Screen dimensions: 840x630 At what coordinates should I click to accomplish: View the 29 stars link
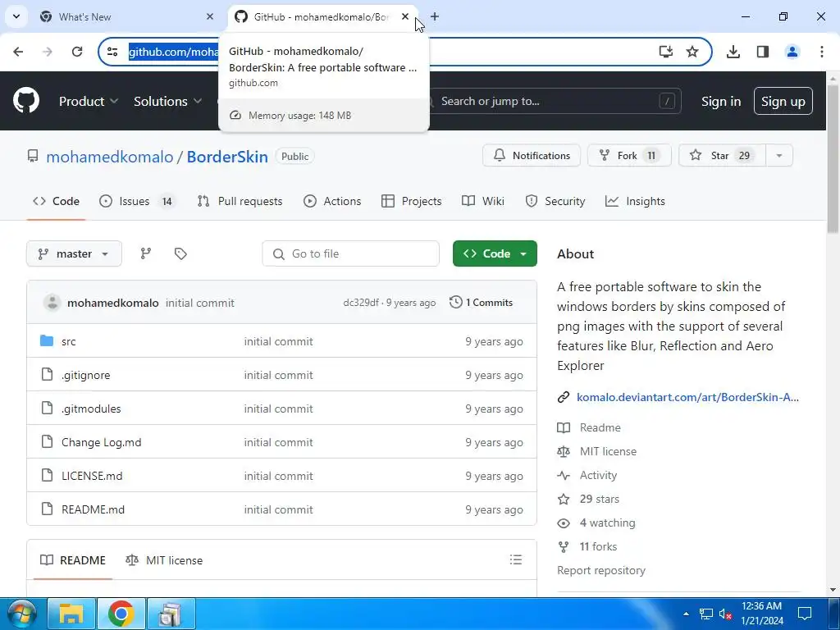pos(600,499)
